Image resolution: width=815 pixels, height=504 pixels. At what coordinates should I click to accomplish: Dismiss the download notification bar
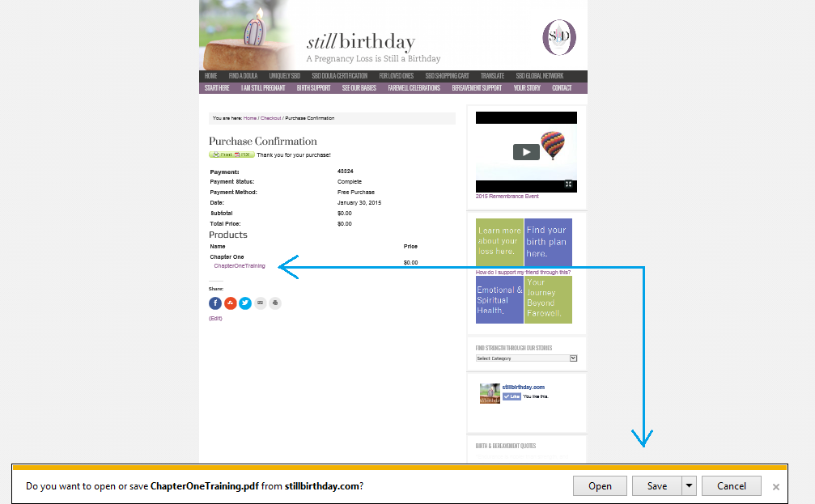[x=775, y=486]
